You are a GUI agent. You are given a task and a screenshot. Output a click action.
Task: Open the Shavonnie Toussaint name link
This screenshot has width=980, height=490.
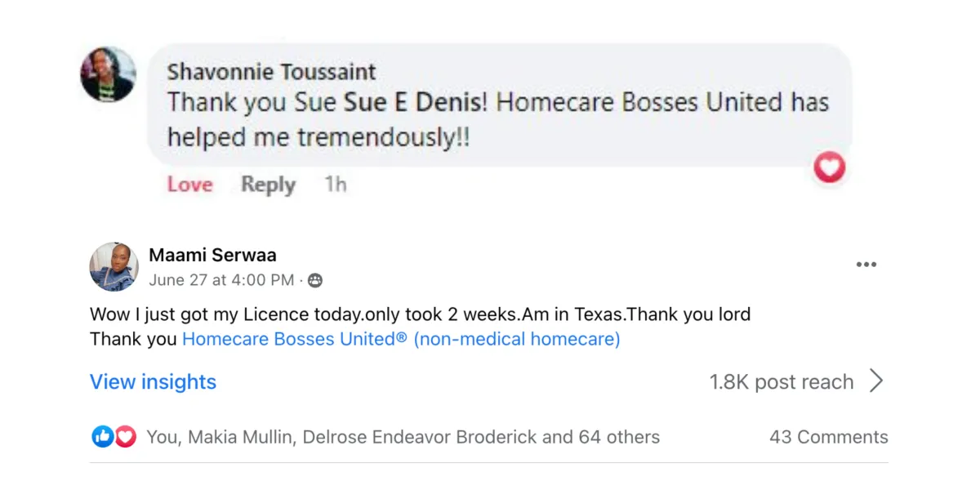[x=271, y=72]
